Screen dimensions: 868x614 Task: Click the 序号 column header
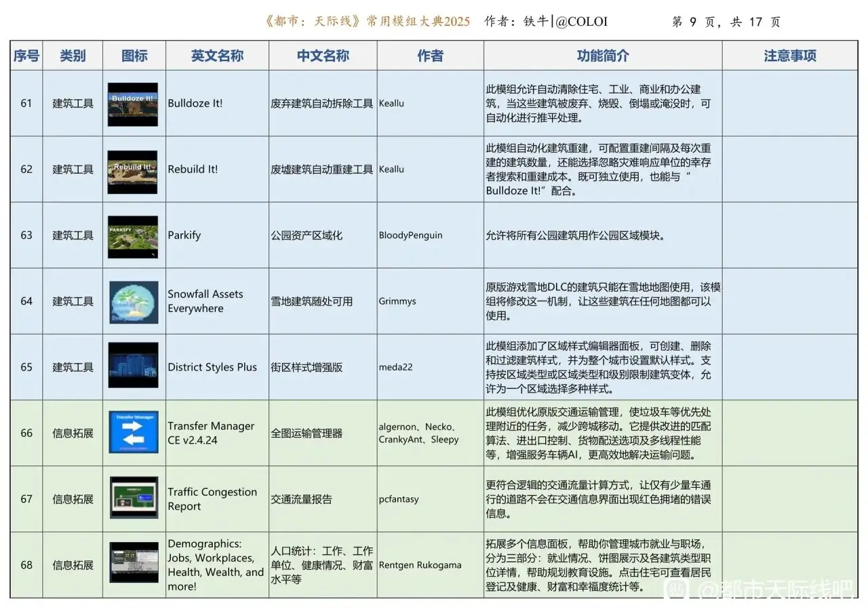pos(26,56)
